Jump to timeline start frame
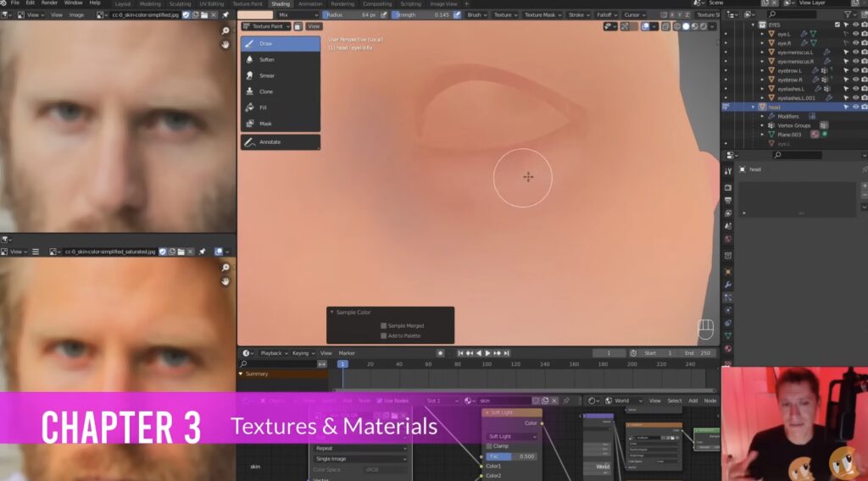The image size is (868, 481). tap(460, 353)
